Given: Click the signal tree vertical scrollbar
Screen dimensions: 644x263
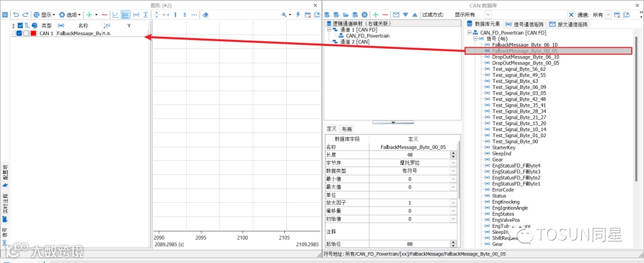Looking at the screenshot, I should pyautogui.click(x=637, y=108).
